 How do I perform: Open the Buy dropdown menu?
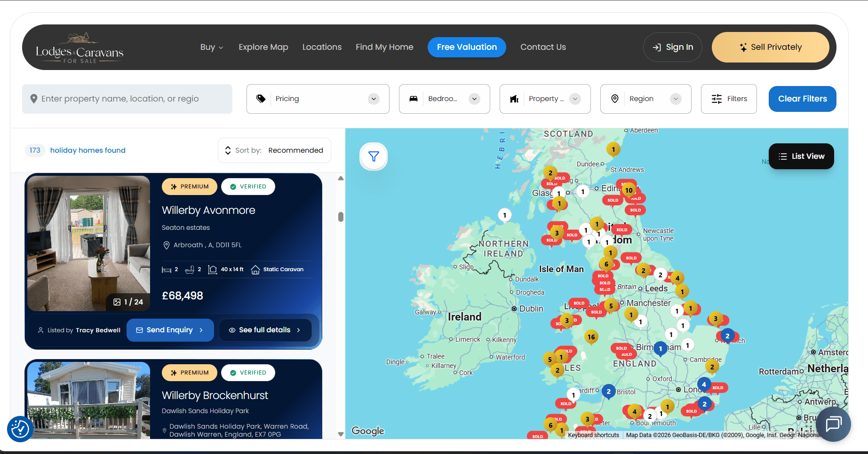click(212, 47)
